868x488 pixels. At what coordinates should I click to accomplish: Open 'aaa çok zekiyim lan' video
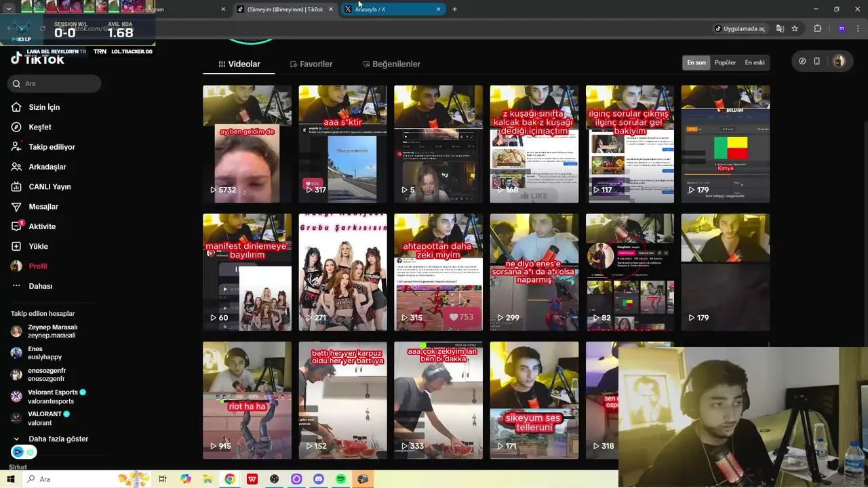coord(438,400)
